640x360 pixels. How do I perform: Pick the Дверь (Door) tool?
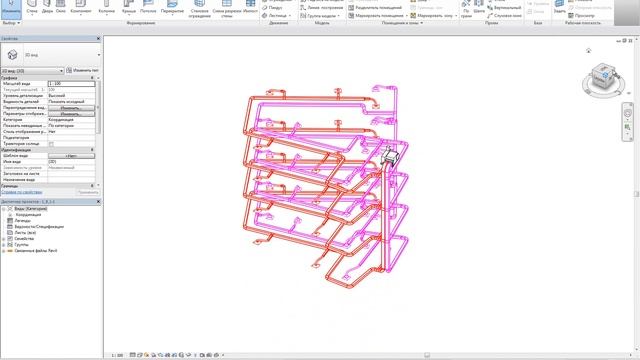click(47, 7)
